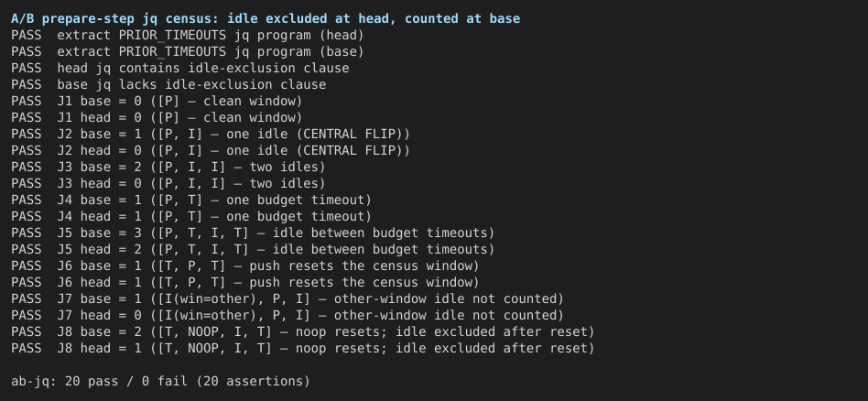The width and height of the screenshot is (868, 401).
Task: Click the A/B prepare-step jq census heading
Action: tap(266, 19)
